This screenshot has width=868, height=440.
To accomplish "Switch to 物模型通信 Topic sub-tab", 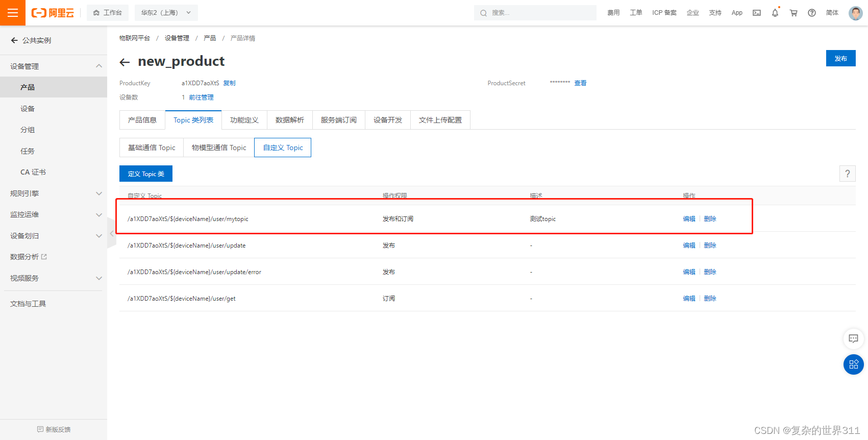I will tap(219, 148).
